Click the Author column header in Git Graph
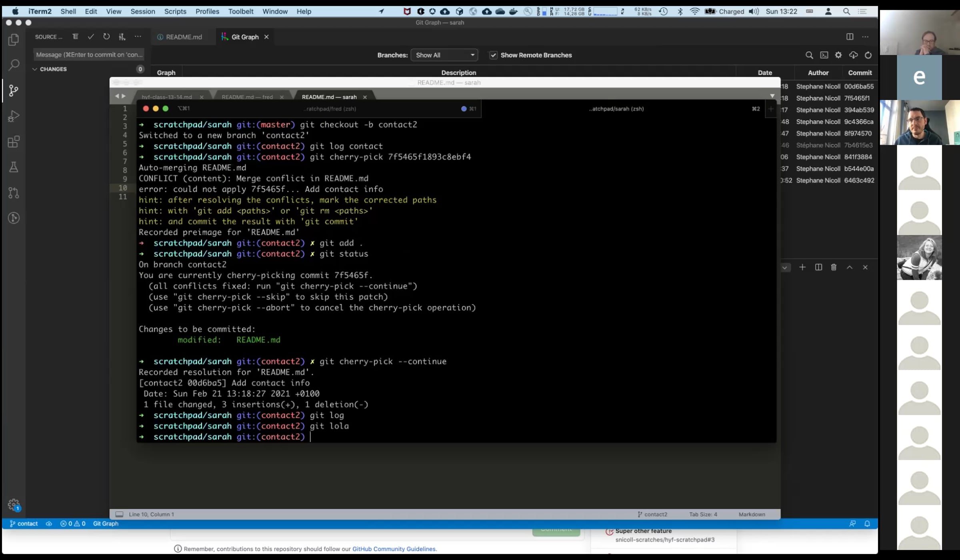 [x=818, y=73]
